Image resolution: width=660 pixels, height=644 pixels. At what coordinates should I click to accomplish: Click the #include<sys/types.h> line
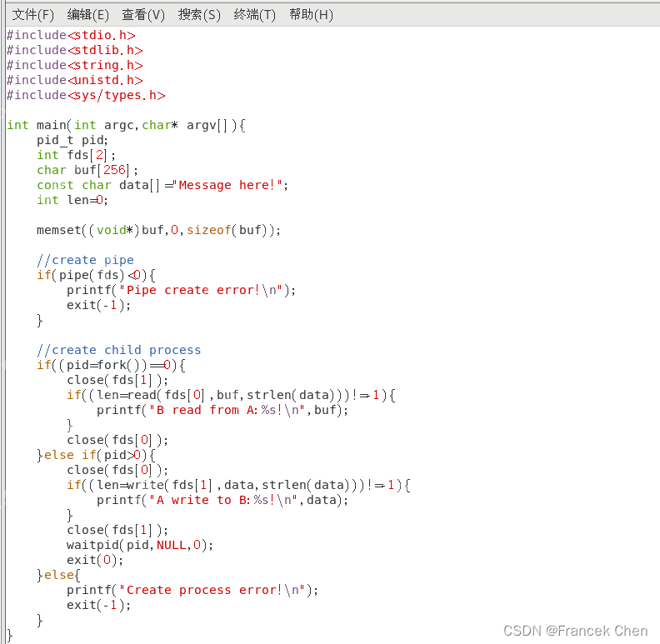[86, 96]
